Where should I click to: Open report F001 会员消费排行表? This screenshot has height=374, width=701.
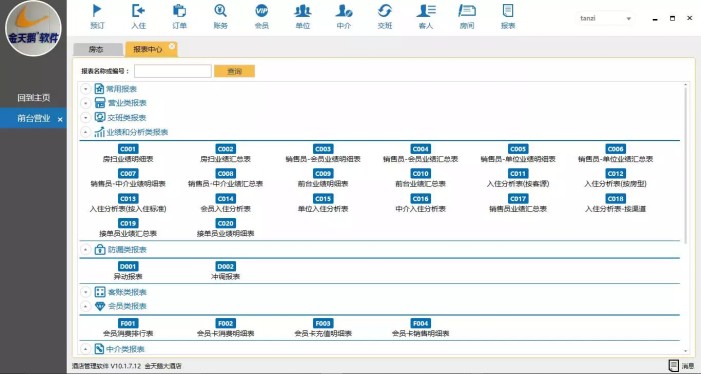click(x=128, y=328)
